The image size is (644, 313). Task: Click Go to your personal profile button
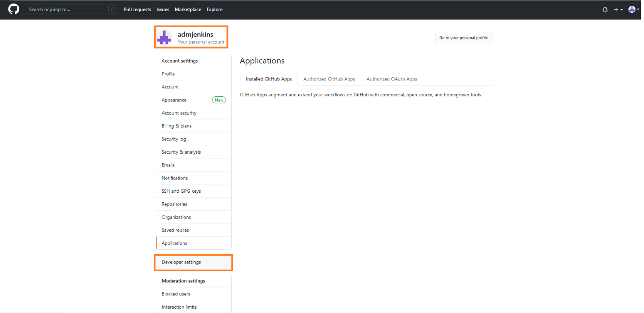point(463,38)
